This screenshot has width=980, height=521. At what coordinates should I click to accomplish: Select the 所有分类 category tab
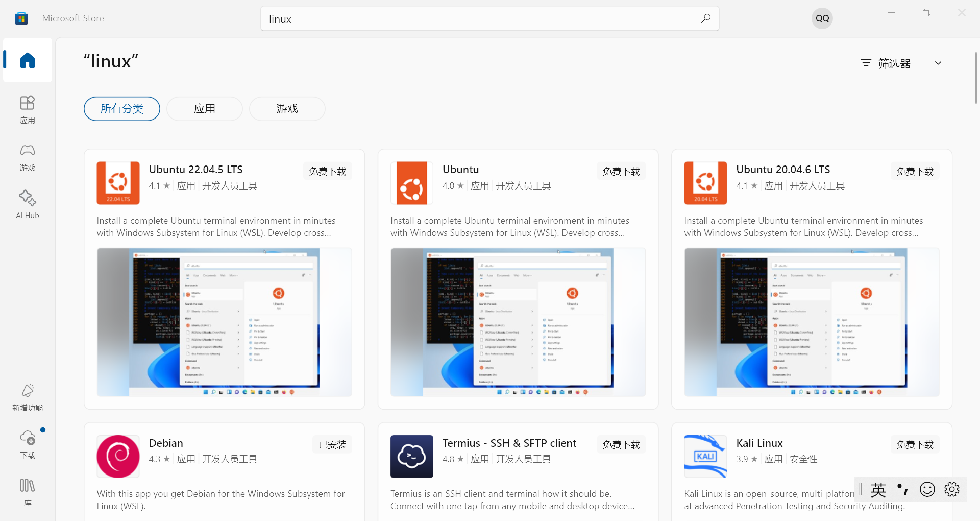click(122, 109)
